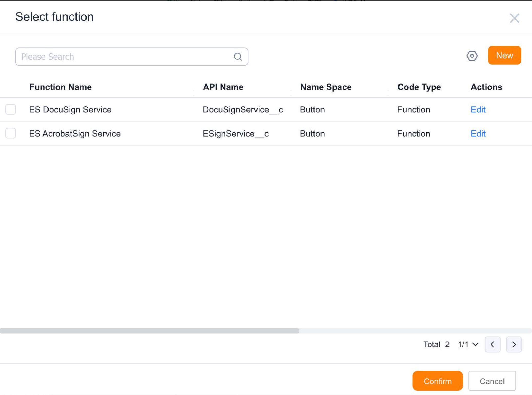Edit the ES AcrobatSign Service function
The height and width of the screenshot is (395, 532).
click(x=478, y=134)
